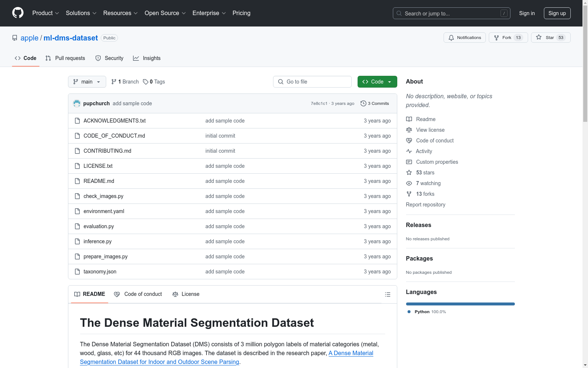This screenshot has width=588, height=368.
Task: Open the ml-dms-dataset repository link
Action: coord(71,38)
